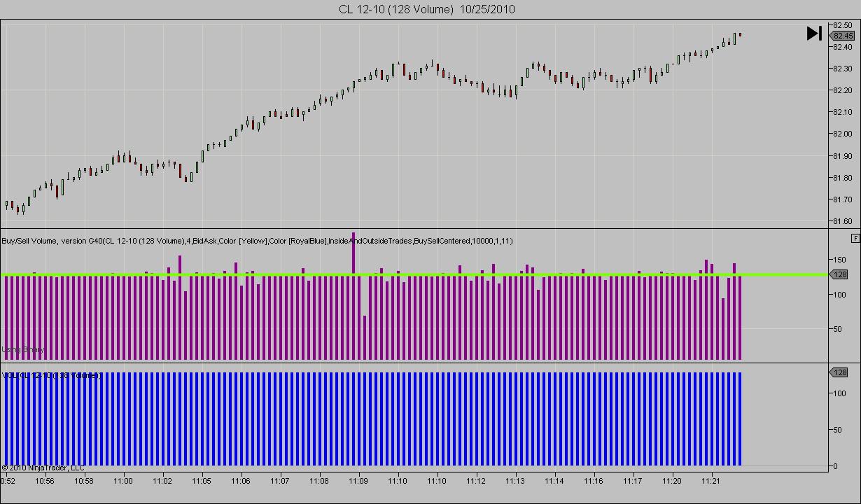The image size is (861, 504).
Task: Click the 11:16 time axis label
Action: click(594, 481)
